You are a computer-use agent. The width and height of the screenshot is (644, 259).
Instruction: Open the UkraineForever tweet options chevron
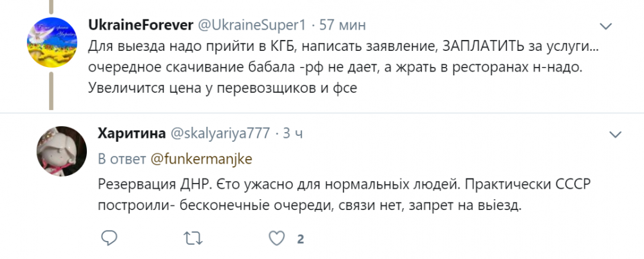pyautogui.click(x=605, y=26)
